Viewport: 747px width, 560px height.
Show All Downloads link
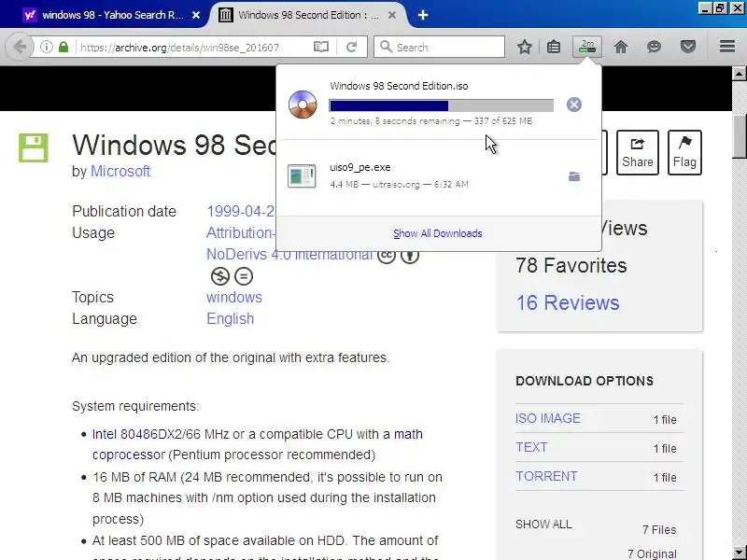click(x=437, y=233)
